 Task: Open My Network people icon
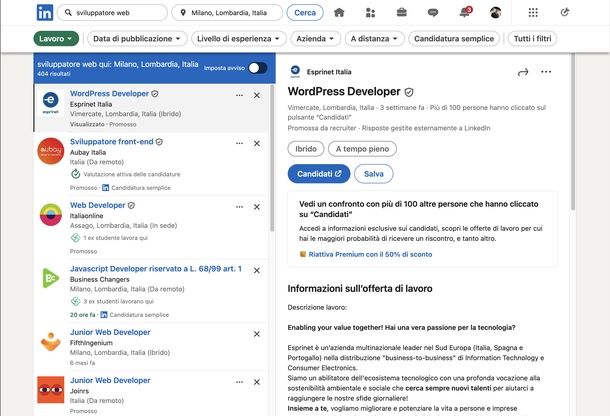370,12
